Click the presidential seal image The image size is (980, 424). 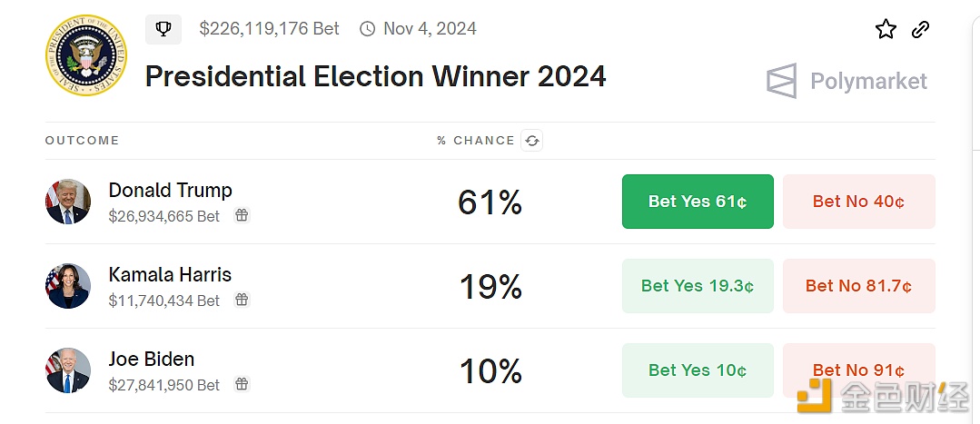pos(85,55)
